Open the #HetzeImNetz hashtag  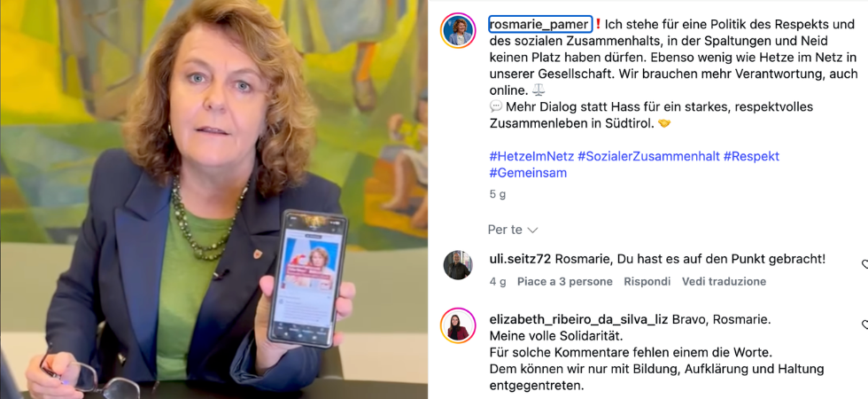tap(531, 156)
